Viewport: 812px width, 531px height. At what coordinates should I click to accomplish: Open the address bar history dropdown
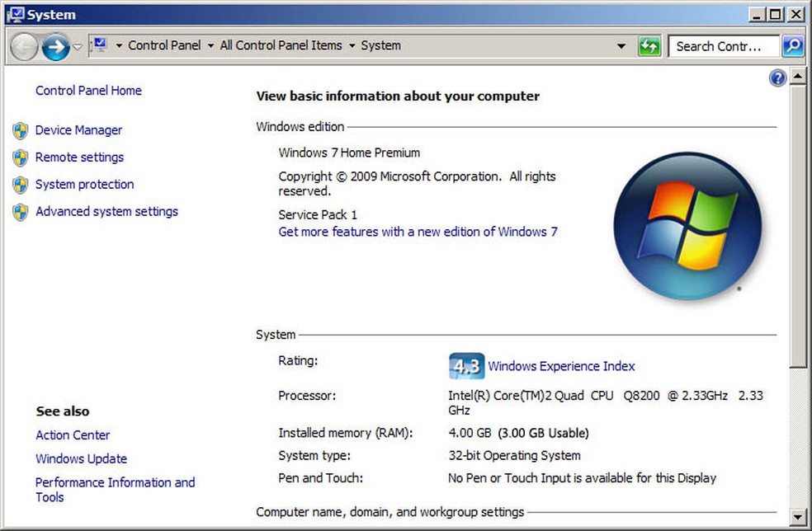click(x=621, y=46)
